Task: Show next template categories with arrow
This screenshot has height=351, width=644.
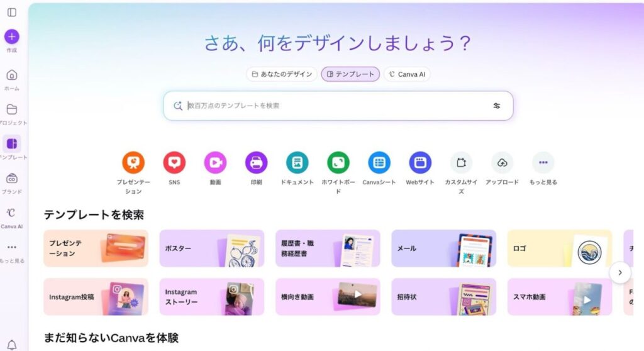Action: tap(619, 272)
